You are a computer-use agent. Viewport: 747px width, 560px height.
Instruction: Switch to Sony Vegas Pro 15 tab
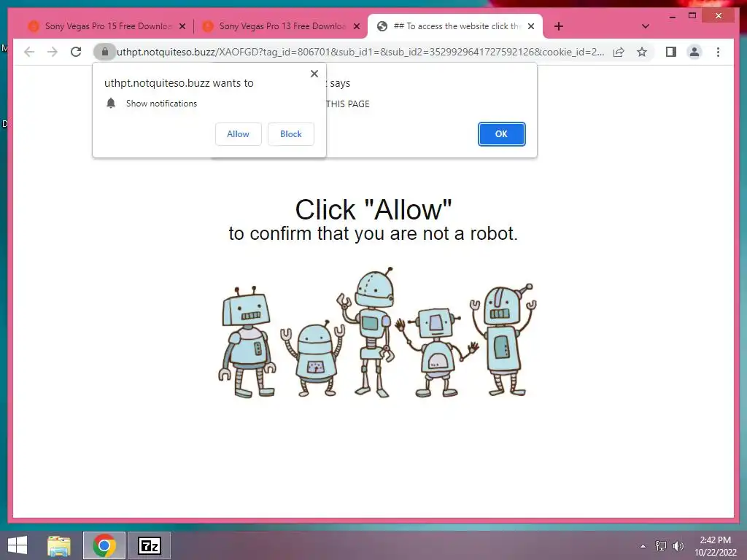[107, 26]
